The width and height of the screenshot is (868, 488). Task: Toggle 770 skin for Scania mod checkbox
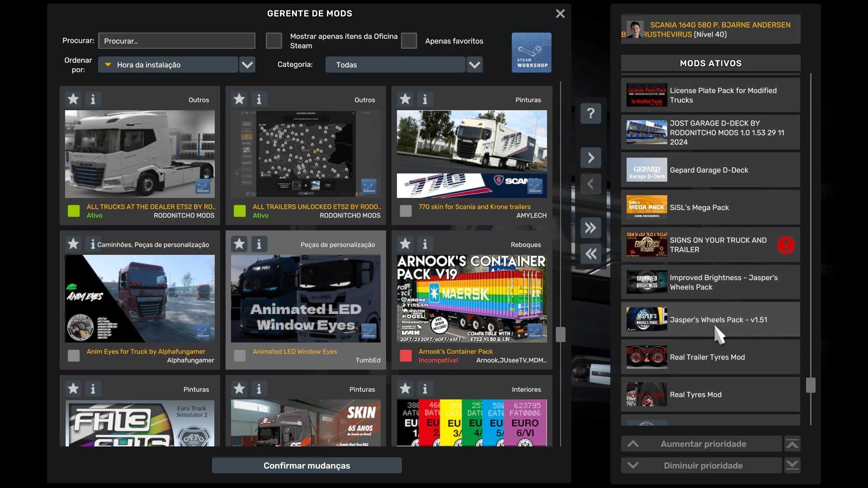(x=406, y=211)
